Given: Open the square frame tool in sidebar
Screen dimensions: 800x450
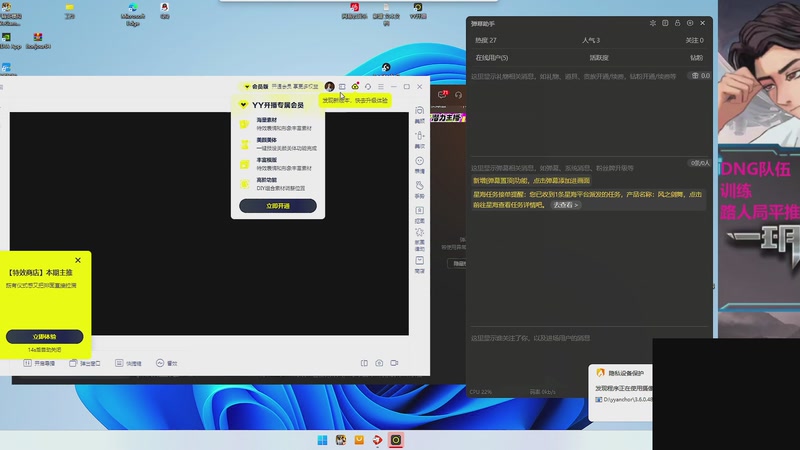Looking at the screenshot, I should coord(419,214).
